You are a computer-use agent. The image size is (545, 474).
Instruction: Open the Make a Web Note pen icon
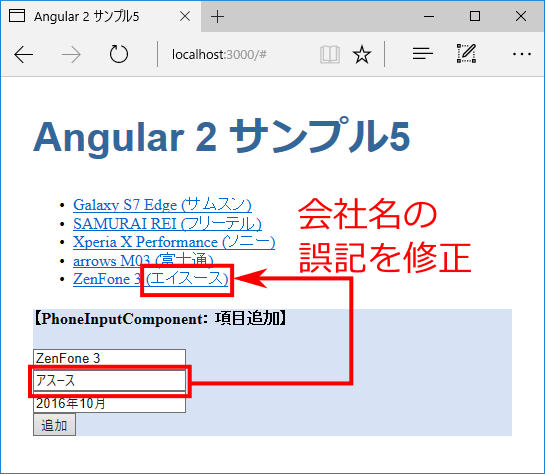coord(466,54)
